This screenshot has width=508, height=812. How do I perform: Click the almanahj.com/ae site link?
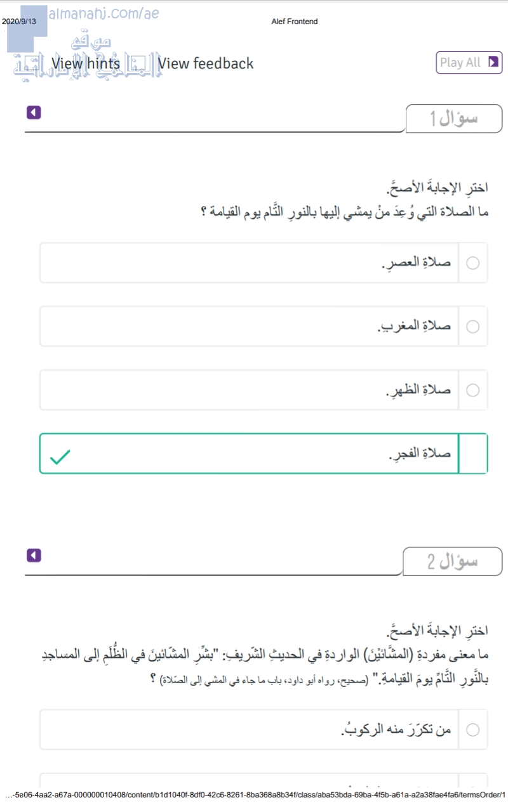112,13
